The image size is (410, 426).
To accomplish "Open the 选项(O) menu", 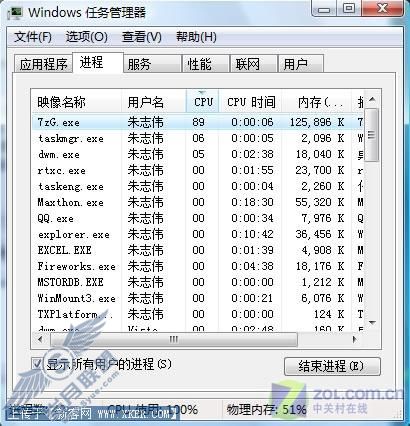I will coord(86,36).
